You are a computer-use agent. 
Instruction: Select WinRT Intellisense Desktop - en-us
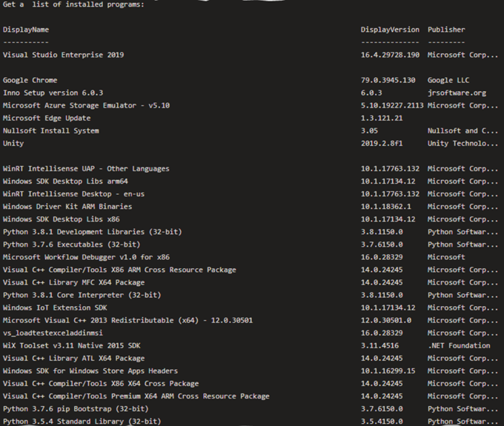73,194
